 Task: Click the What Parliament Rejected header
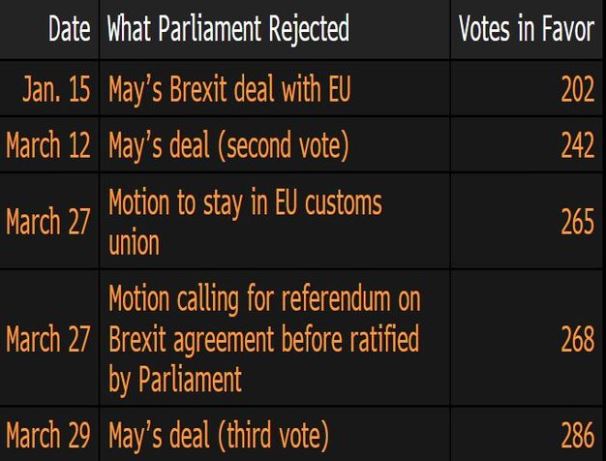pyautogui.click(x=227, y=31)
